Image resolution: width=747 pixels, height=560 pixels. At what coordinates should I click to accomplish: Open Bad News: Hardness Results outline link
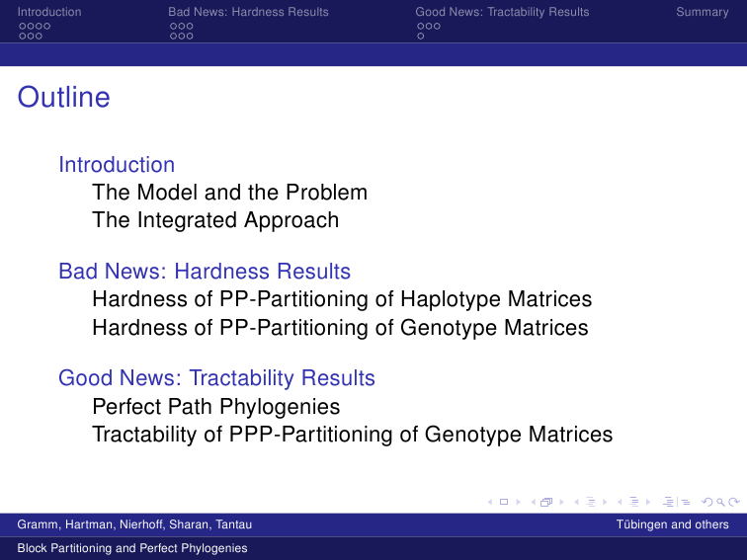(x=205, y=272)
